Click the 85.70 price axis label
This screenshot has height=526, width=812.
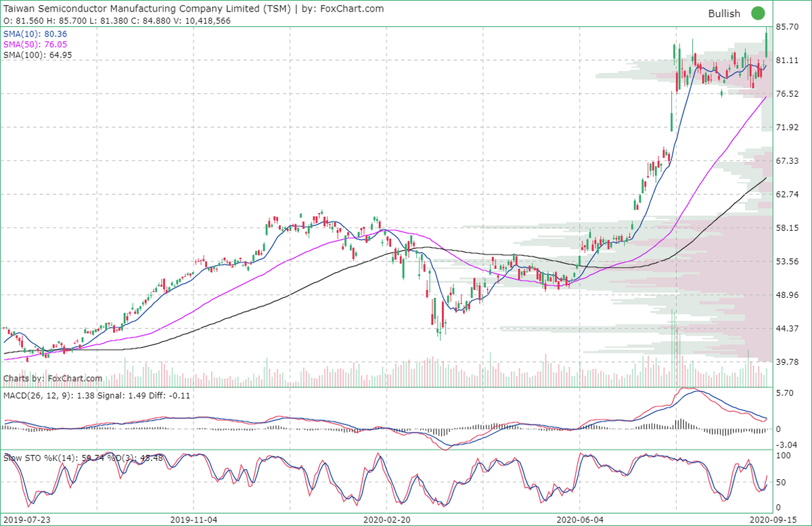coord(788,27)
